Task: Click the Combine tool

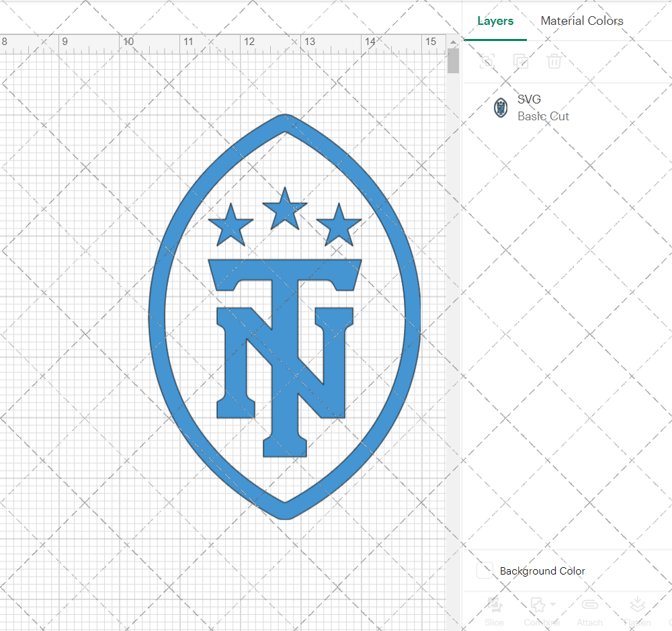Action: [x=541, y=612]
